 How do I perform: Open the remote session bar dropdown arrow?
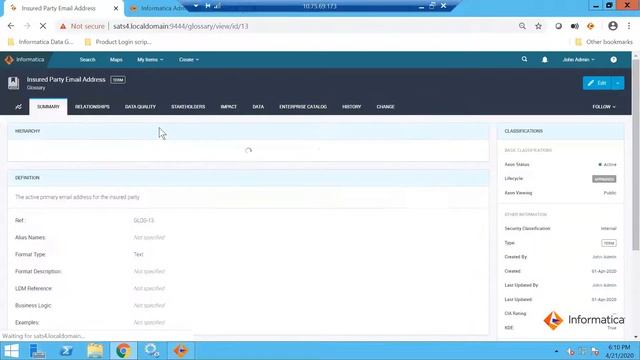(196, 6)
